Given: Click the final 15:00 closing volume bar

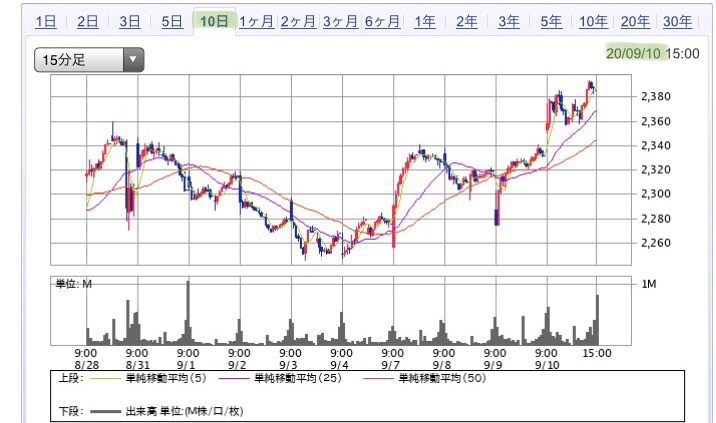Looking at the screenshot, I should [597, 320].
